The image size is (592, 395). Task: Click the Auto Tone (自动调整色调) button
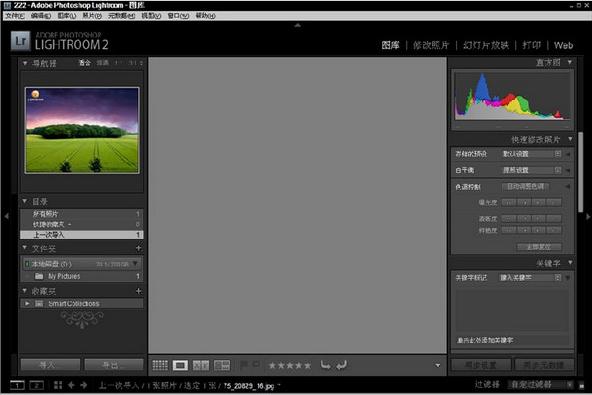(526, 187)
